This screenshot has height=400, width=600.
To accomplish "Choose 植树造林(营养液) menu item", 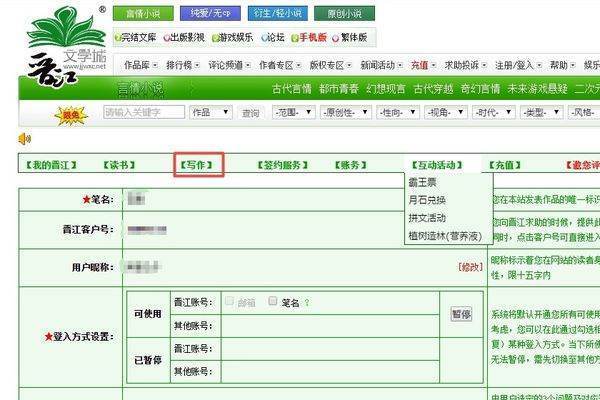I will pyautogui.click(x=445, y=236).
